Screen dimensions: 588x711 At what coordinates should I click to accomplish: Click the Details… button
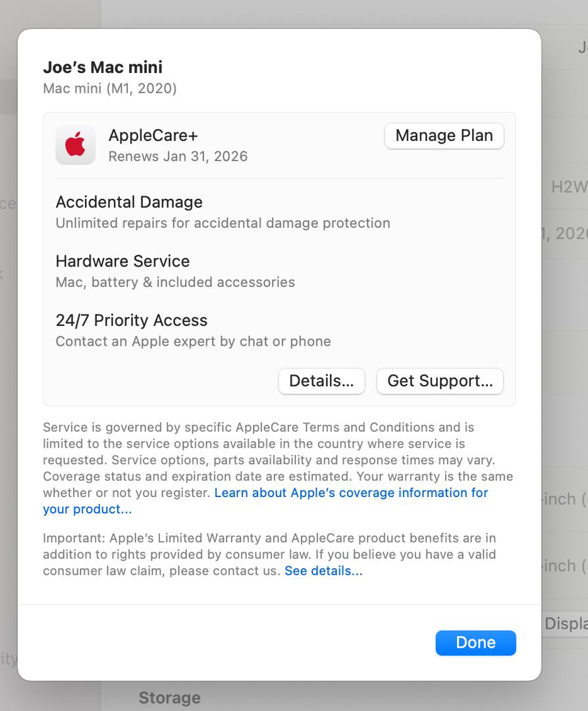[x=321, y=381]
